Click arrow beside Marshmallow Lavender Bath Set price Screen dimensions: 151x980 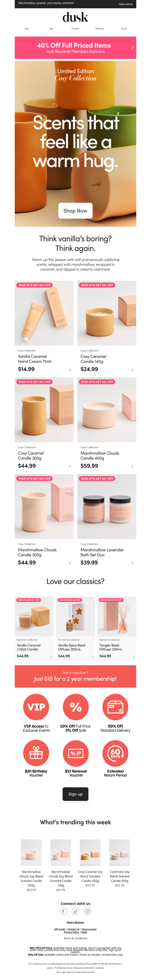tap(133, 563)
